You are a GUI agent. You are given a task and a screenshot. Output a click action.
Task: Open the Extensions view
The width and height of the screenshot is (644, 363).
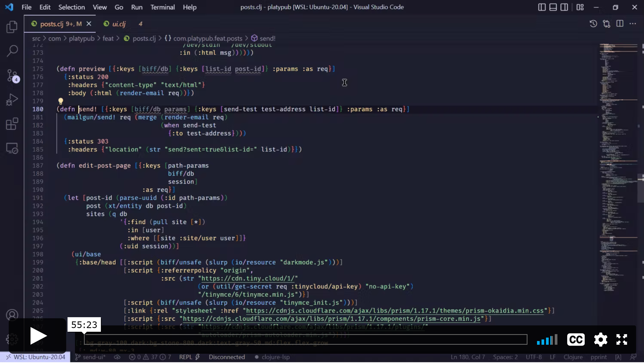[12, 124]
